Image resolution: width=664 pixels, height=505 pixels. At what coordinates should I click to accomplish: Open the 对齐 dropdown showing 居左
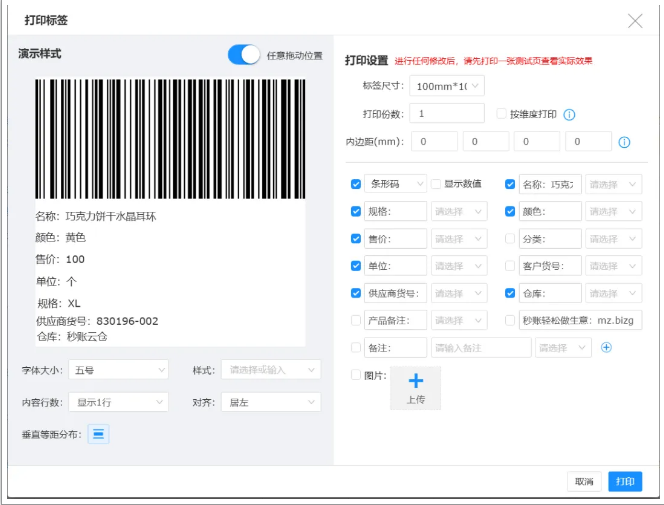pos(271,402)
